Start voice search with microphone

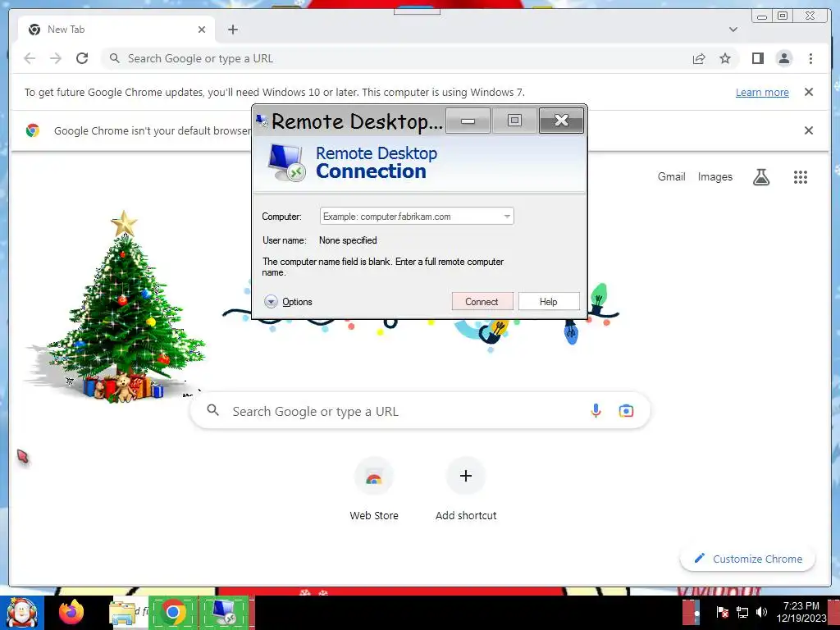click(596, 411)
